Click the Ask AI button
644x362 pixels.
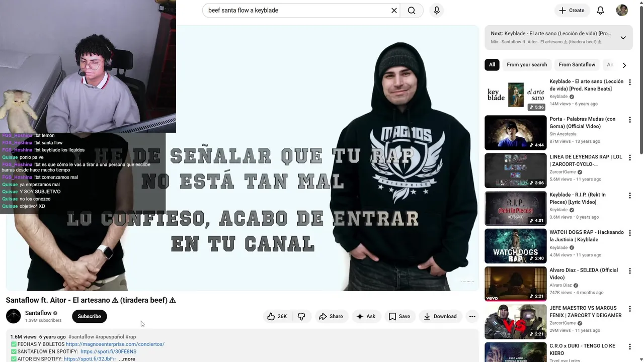click(366, 316)
